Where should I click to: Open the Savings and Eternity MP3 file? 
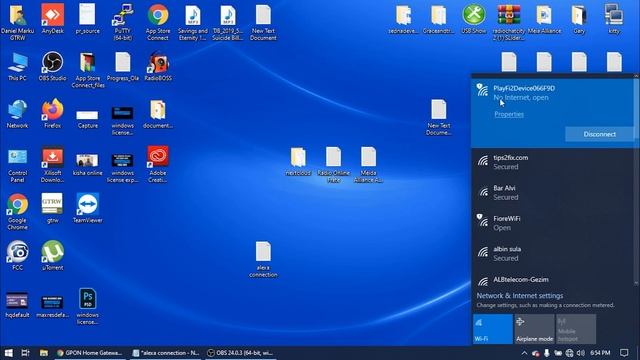click(193, 22)
